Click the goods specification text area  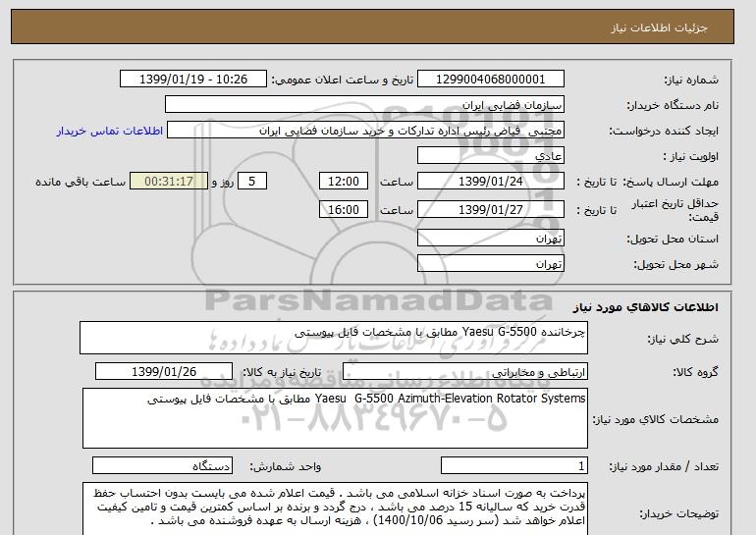tap(335, 418)
